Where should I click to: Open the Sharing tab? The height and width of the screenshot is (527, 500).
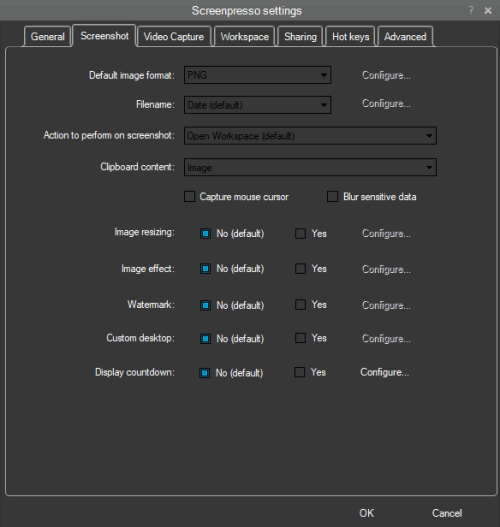pyautogui.click(x=300, y=36)
